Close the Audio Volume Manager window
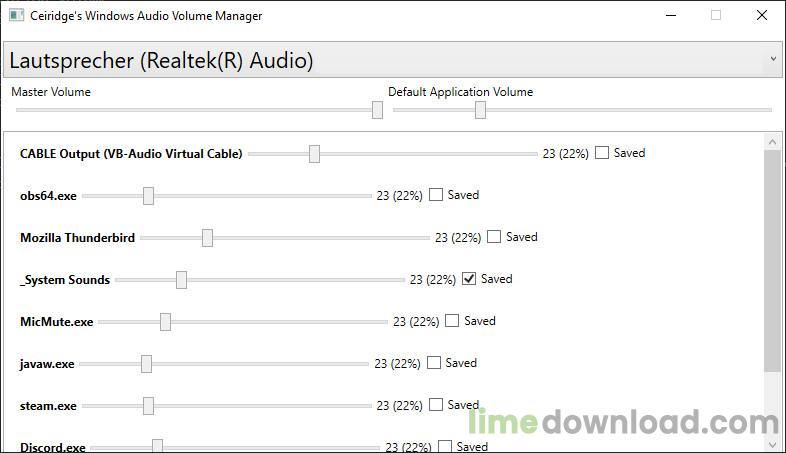This screenshot has width=786, height=453. (762, 15)
